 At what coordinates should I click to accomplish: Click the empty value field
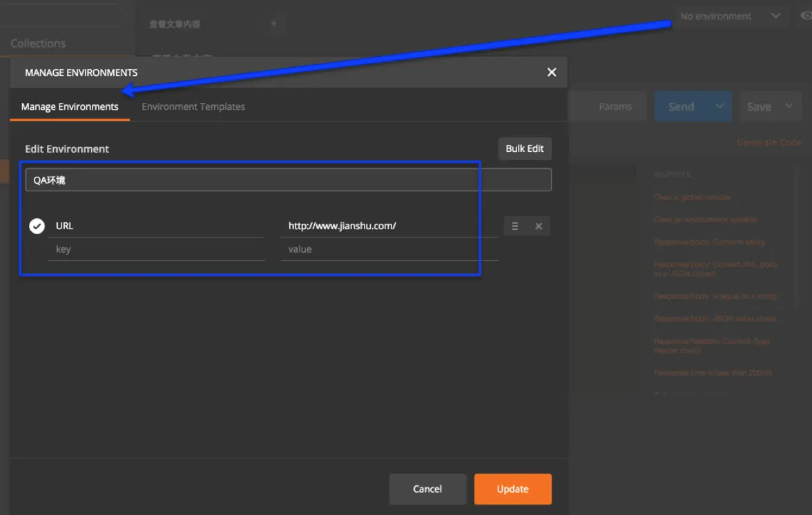tap(389, 249)
